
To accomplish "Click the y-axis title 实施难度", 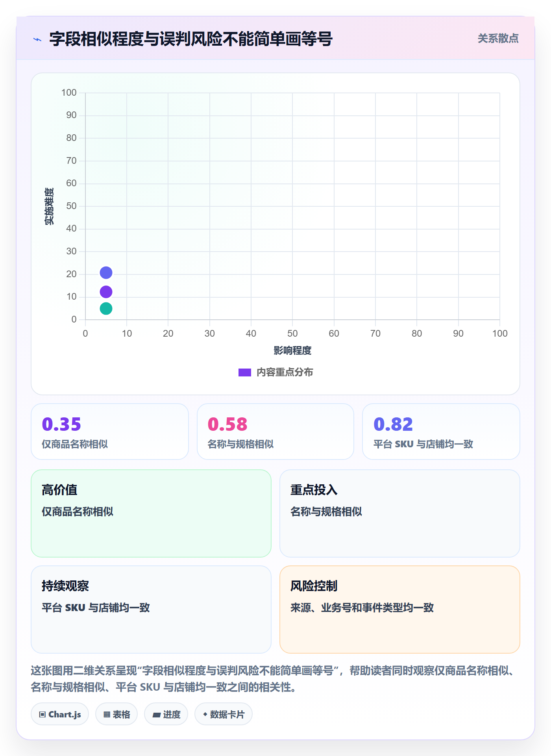I will (x=49, y=206).
